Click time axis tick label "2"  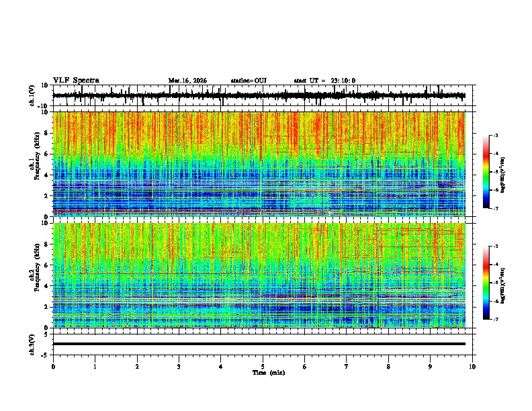click(x=137, y=367)
